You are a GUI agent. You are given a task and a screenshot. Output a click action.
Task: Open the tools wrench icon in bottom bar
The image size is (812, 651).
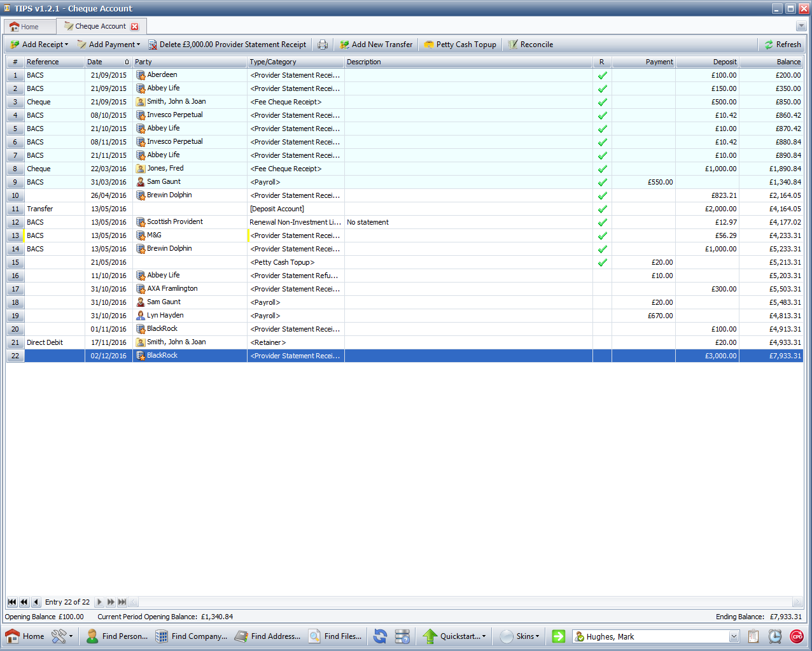[x=62, y=636]
